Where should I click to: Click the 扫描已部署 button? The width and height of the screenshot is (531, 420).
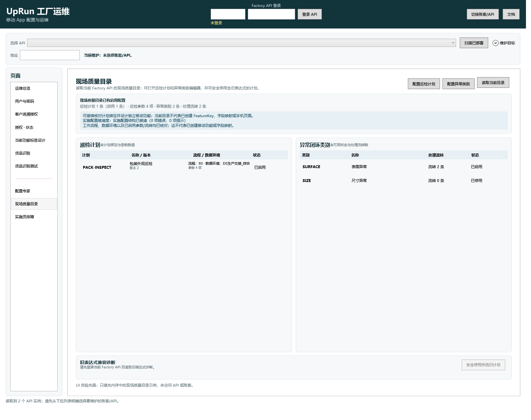pos(474,43)
